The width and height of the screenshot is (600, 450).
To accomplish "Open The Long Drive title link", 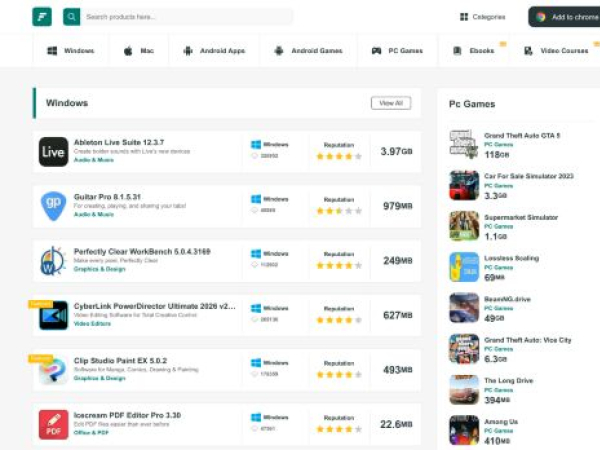I will point(509,381).
